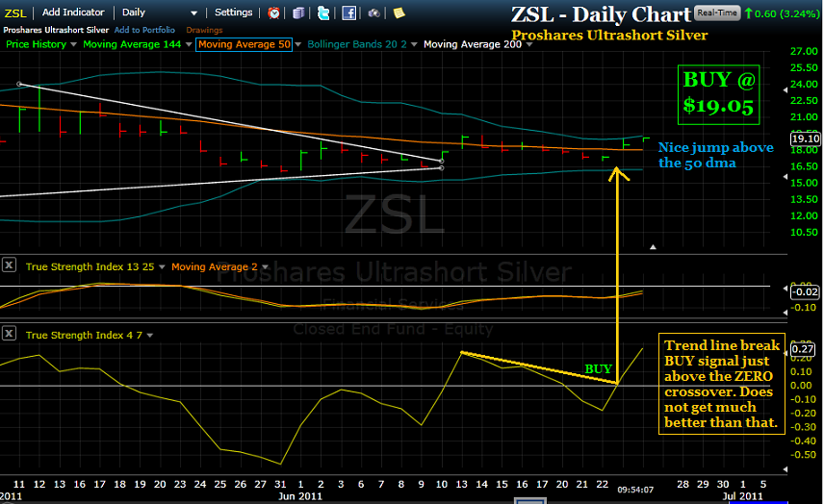
Task: Select the True Strength Index 13 25 label
Action: tap(90, 266)
